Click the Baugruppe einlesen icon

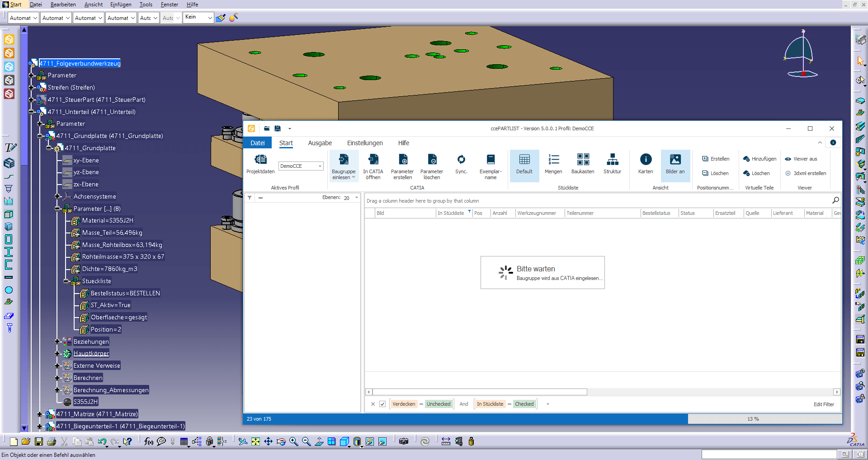344,160
